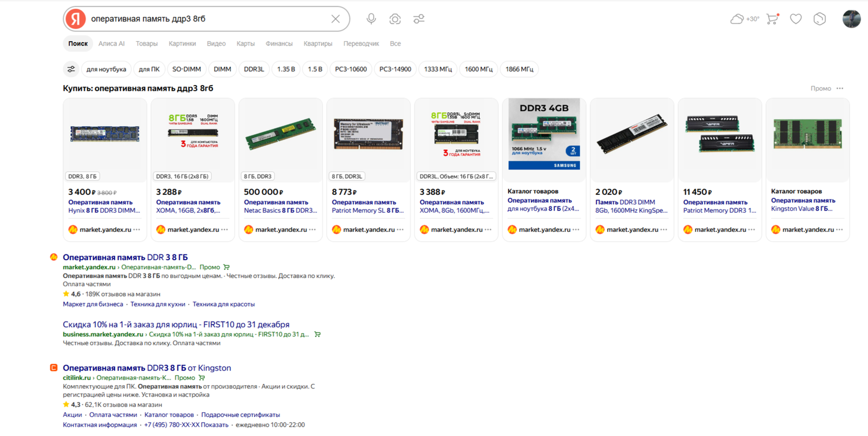Screen dimensions: 868x436
Task: Open three-dots menu next to Промо
Action: pos(840,88)
